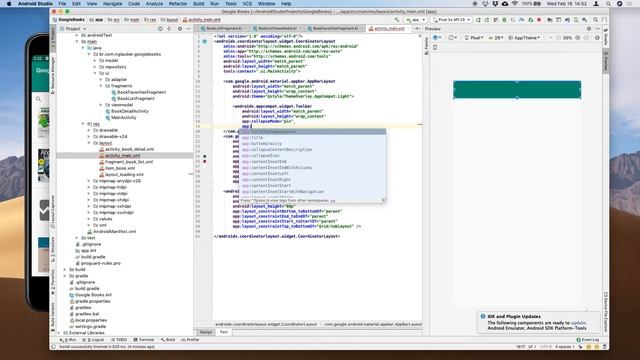
Task: Open the Pixel device dropdown in Preview
Action: tap(474, 38)
